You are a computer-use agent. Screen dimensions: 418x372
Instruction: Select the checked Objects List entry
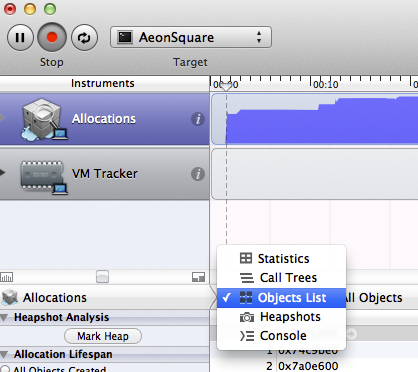pyautogui.click(x=281, y=298)
